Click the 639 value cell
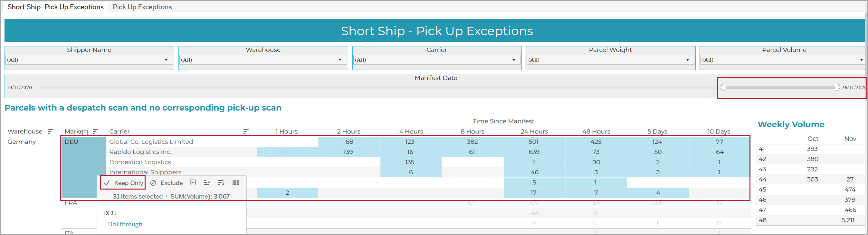Image resolution: width=868 pixels, height=235 pixels. (534, 152)
